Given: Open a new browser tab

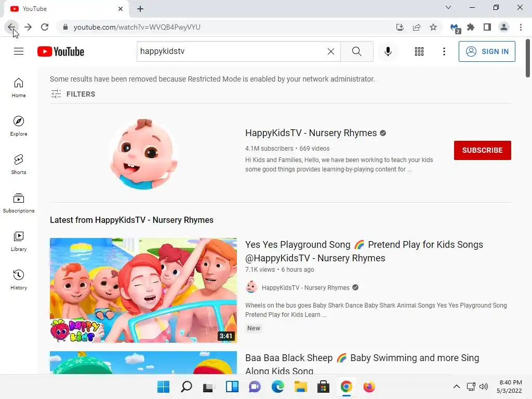Looking at the screenshot, I should (x=140, y=9).
